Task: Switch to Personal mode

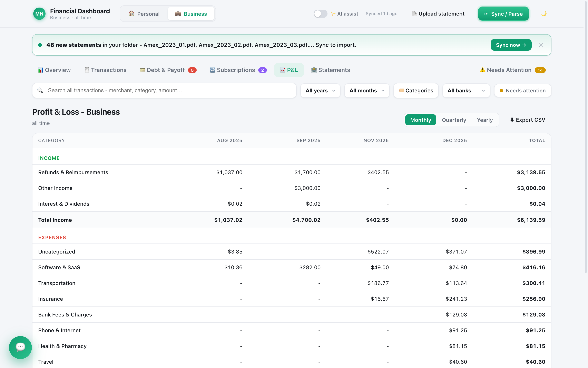Action: tap(144, 14)
